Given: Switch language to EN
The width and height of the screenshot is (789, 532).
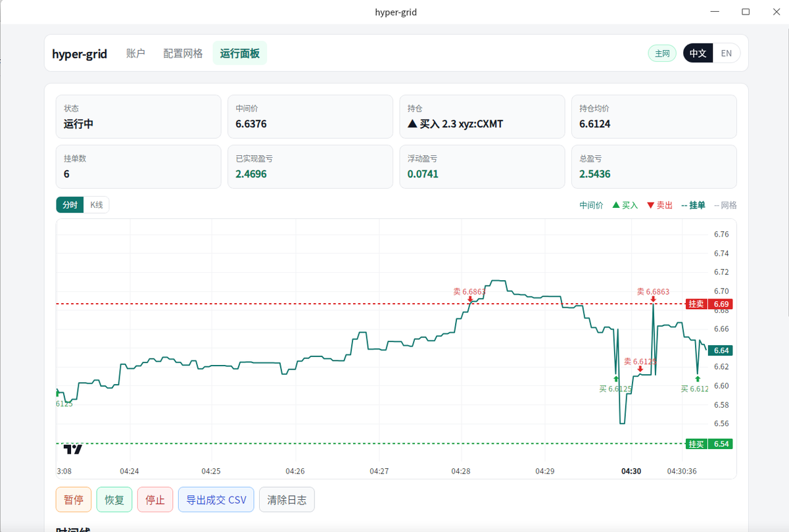Looking at the screenshot, I should tap(727, 53).
